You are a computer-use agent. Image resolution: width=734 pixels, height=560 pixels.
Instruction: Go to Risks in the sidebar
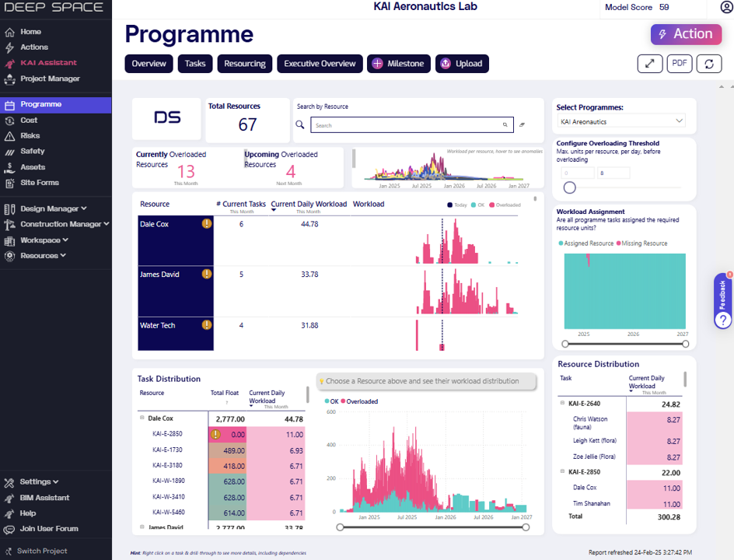pos(30,136)
